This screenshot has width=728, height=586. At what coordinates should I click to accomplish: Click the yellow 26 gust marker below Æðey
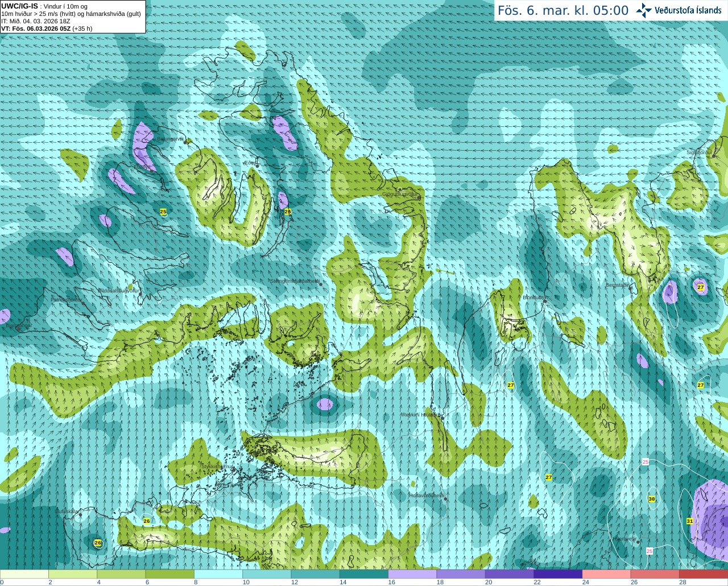288,212
